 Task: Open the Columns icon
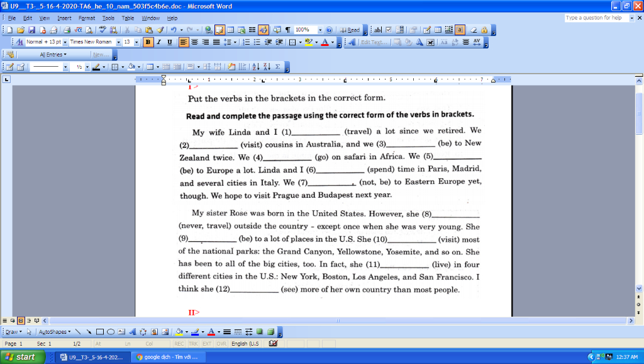click(252, 30)
